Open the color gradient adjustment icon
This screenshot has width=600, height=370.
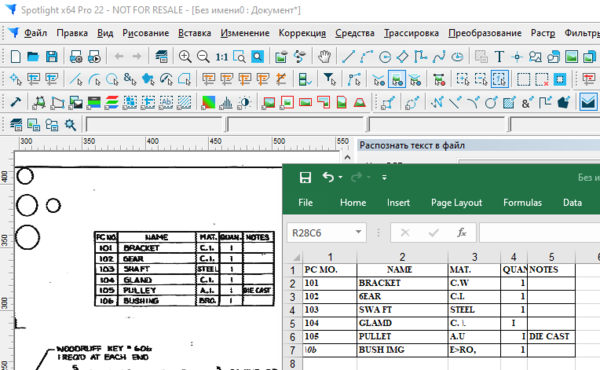click(x=208, y=102)
